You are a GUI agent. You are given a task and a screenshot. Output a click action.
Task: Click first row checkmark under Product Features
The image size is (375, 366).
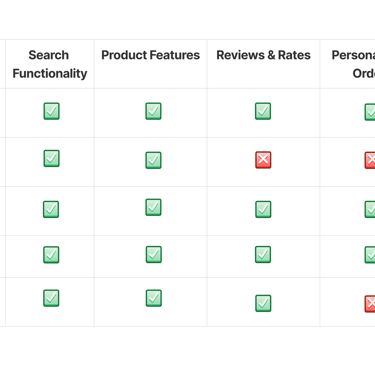[x=153, y=111]
